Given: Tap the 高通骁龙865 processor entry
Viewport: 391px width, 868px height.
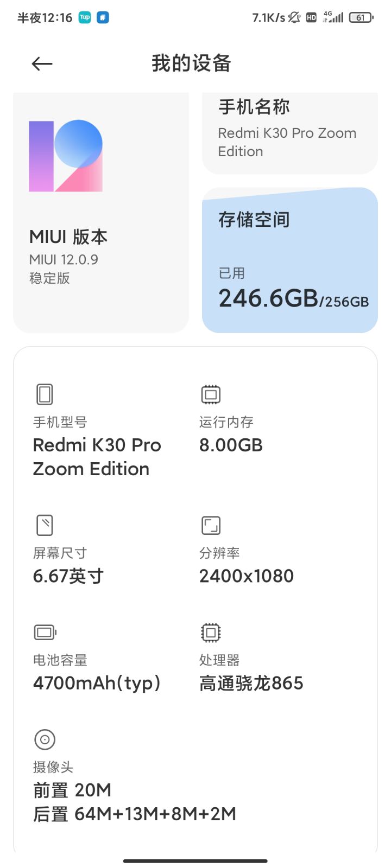Looking at the screenshot, I should 251,683.
